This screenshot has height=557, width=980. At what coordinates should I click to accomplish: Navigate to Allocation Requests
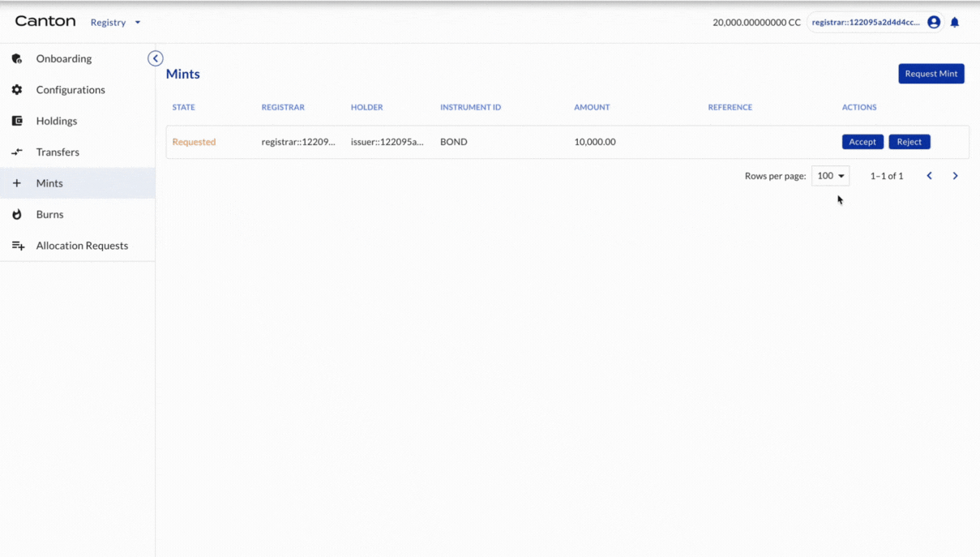(x=82, y=246)
